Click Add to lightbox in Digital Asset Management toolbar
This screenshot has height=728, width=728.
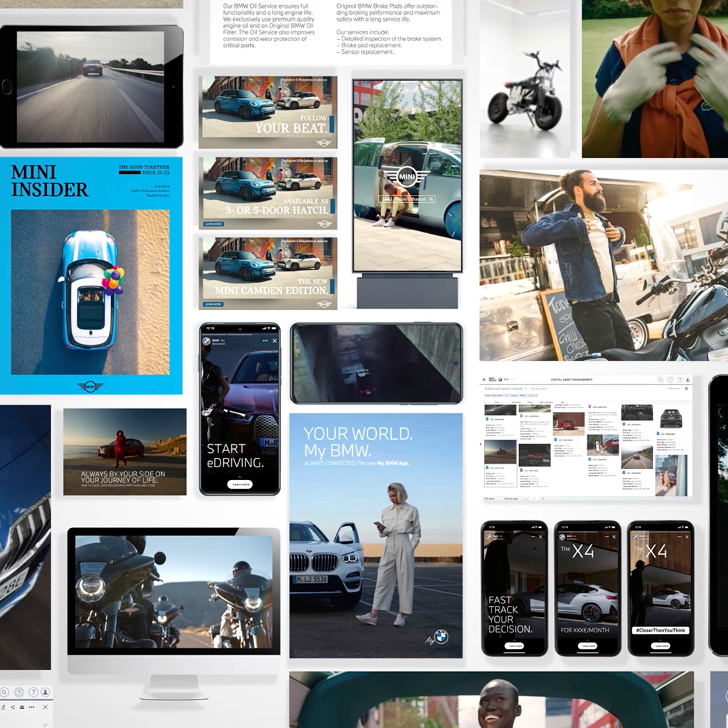(547, 402)
